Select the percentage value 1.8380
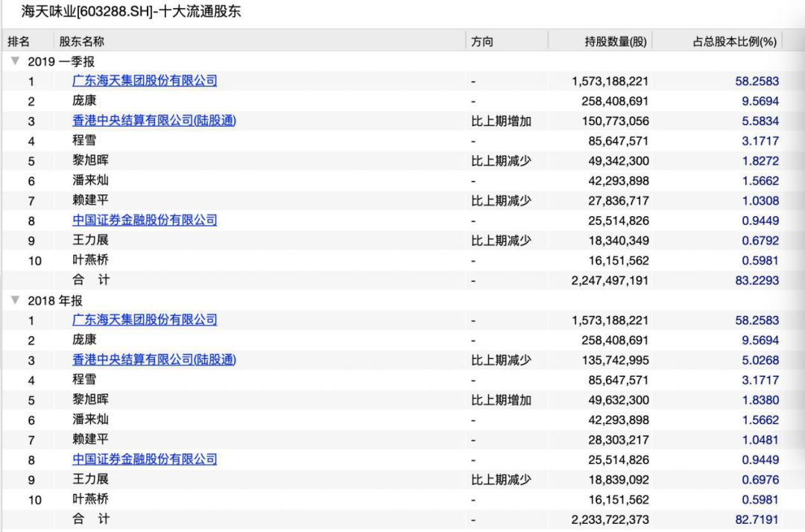This screenshot has width=805, height=532. click(x=760, y=400)
